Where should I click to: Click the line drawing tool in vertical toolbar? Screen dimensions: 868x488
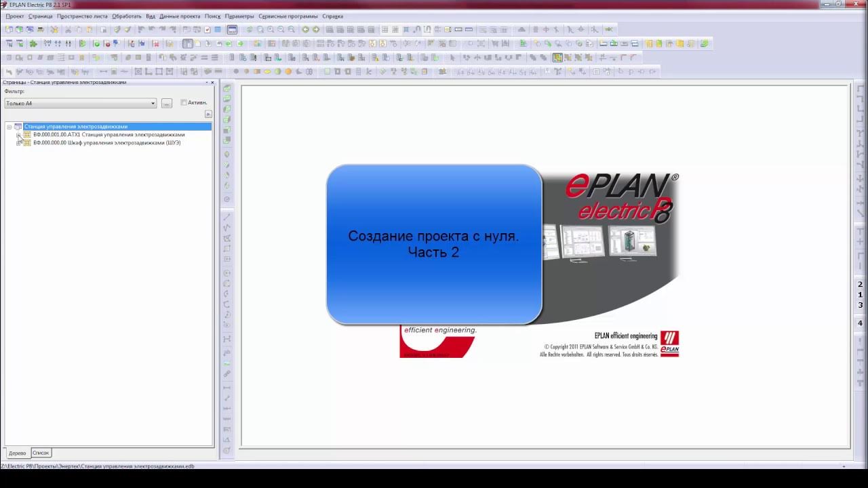(227, 217)
